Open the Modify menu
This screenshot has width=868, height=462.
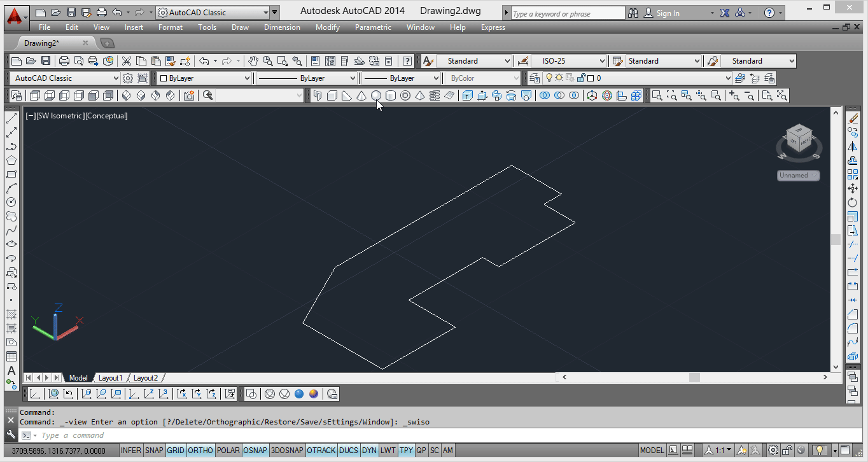(327, 27)
